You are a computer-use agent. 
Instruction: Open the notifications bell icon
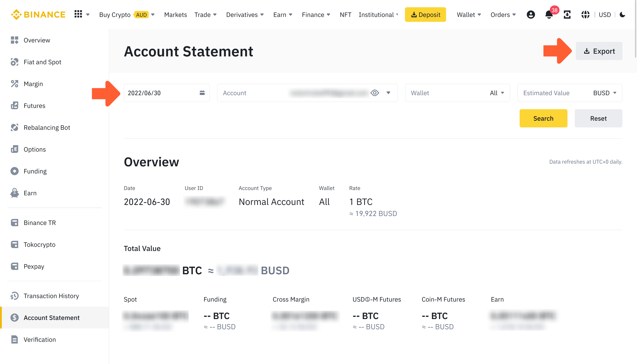pos(549,15)
